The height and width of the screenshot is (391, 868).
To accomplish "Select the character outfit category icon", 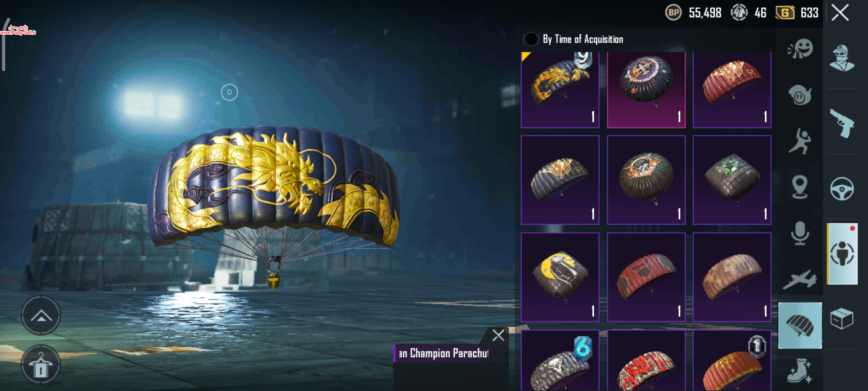I will coord(842,58).
